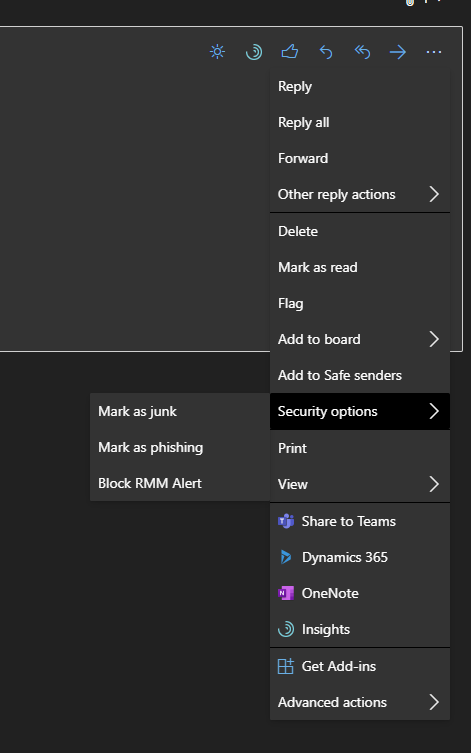This screenshot has height=753, width=471.
Task: Open Viva Insights swirl icon in toolbar
Action: [254, 51]
